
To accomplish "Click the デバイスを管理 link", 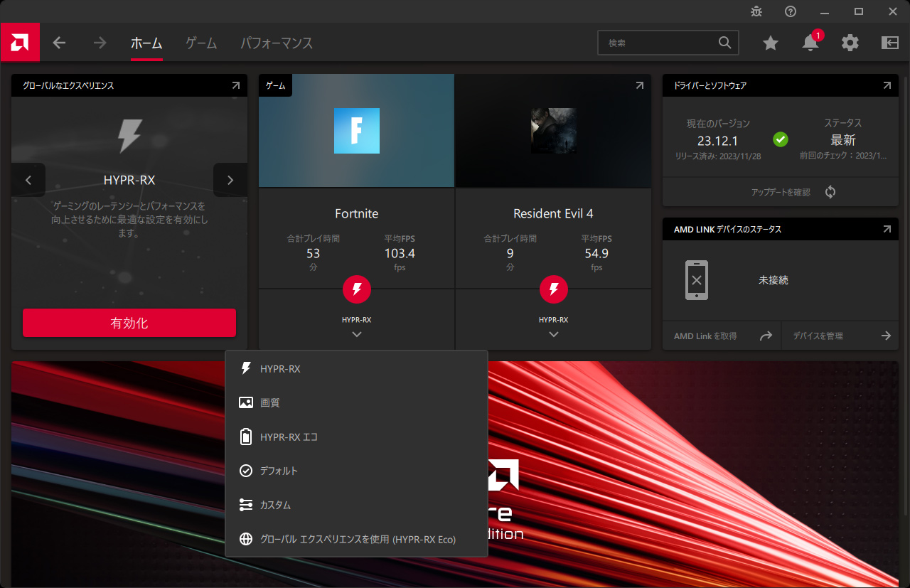I will (840, 336).
